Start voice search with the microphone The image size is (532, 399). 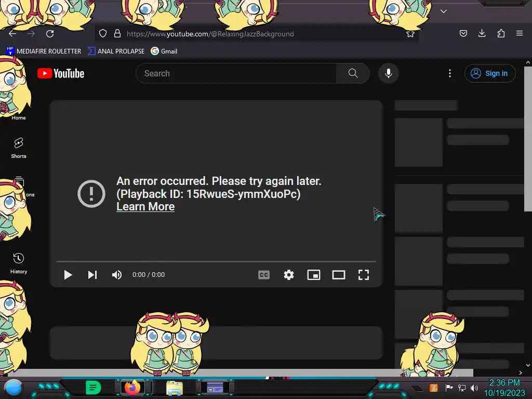click(x=389, y=73)
